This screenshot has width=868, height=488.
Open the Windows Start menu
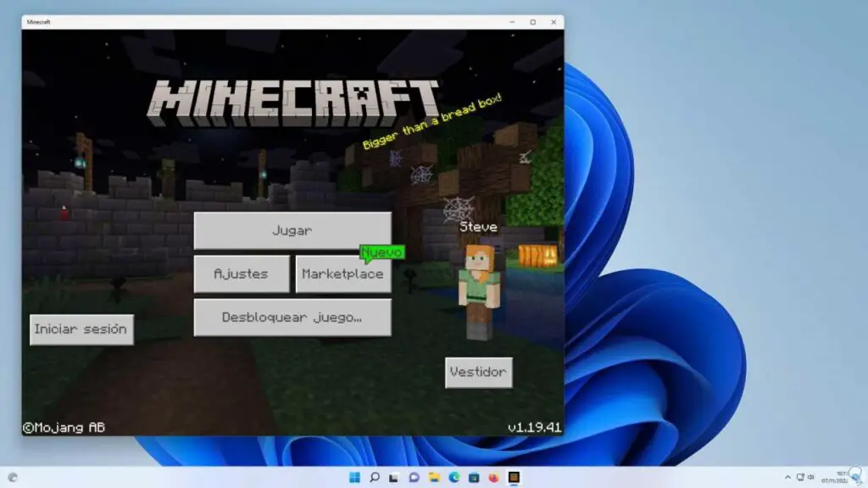[x=355, y=477]
